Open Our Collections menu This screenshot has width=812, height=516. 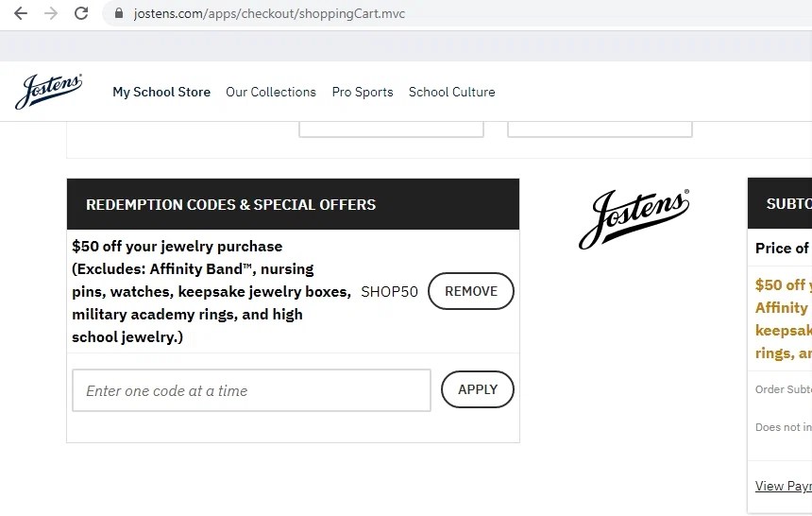click(x=271, y=92)
